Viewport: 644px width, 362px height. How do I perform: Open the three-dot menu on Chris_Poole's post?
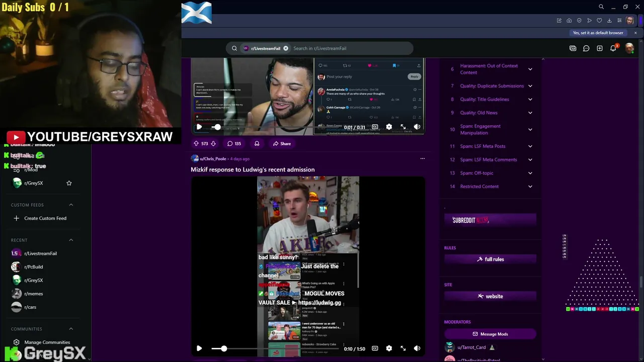tap(423, 159)
